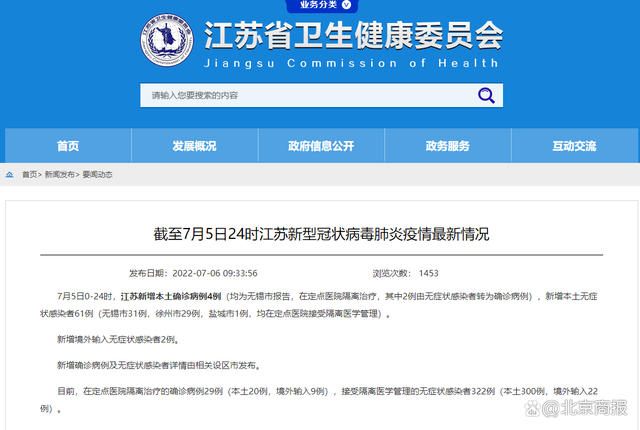Viewport: 640px width, 430px height.
Task: Click the Jiangsu Commission of Health subtitle
Action: (351, 63)
